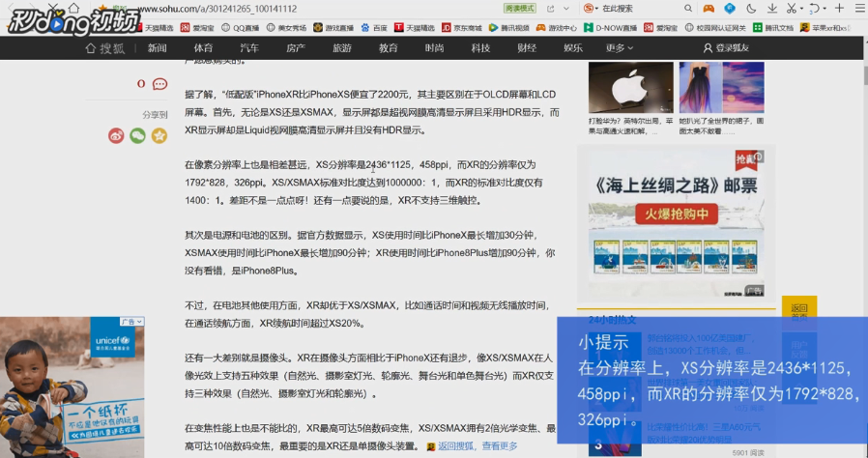Click the page URL www.sohu.com in address bar
868x458 pixels.
217,9
